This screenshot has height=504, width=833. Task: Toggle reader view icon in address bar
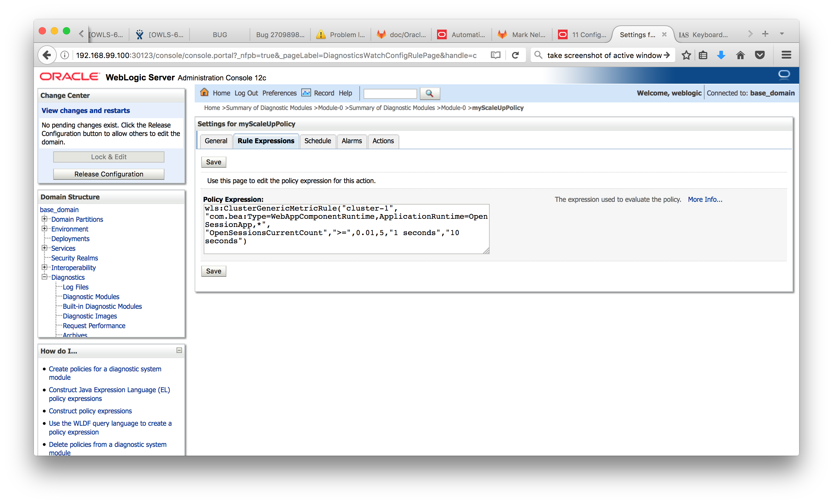click(496, 55)
